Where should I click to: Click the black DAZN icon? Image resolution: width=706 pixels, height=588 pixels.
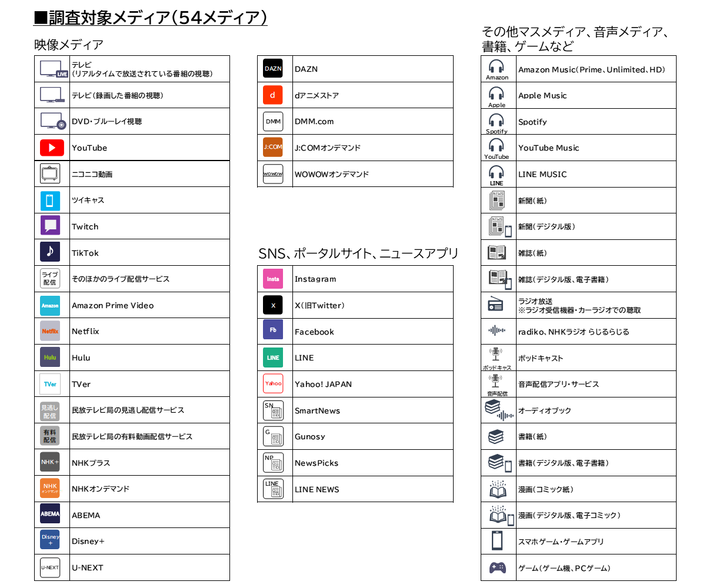pos(273,69)
